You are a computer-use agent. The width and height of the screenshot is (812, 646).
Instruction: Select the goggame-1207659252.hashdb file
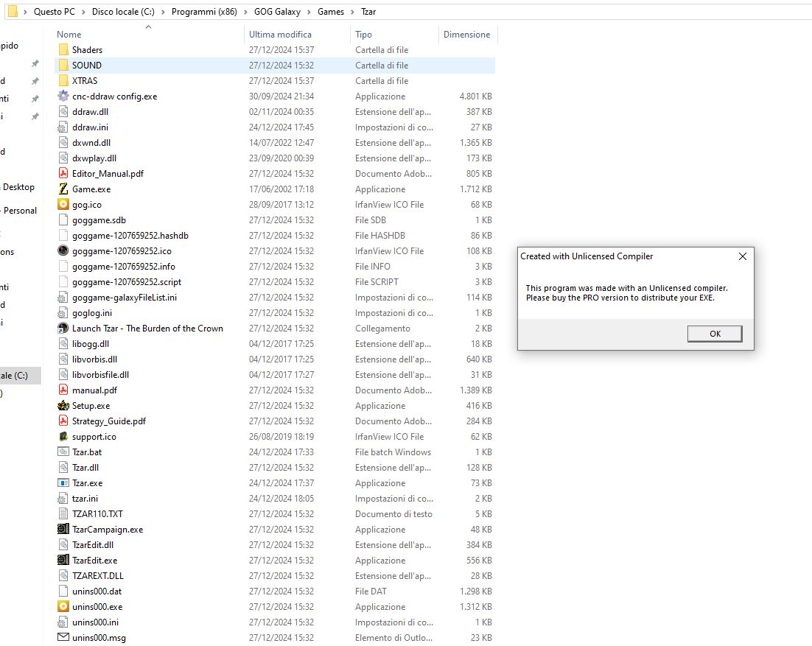130,236
